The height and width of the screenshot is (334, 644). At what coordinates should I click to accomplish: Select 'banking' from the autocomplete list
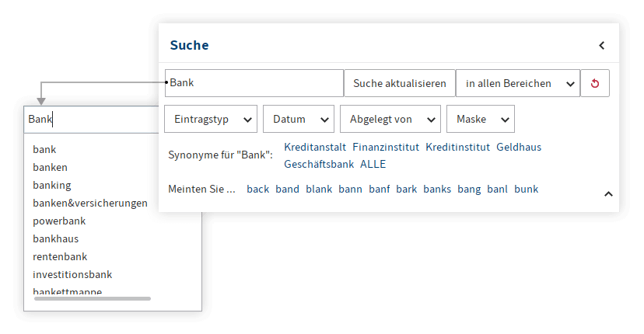tap(52, 186)
